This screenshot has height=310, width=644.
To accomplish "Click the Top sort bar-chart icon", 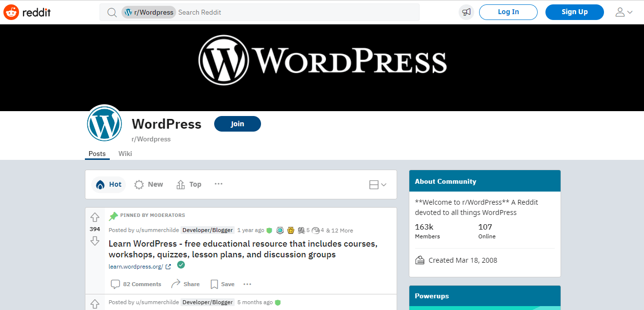I will point(180,184).
